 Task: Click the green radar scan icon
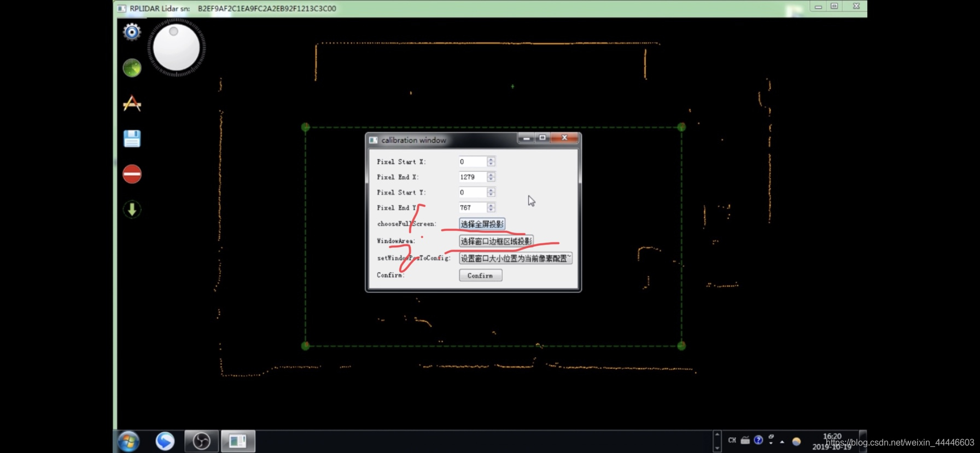tap(132, 68)
